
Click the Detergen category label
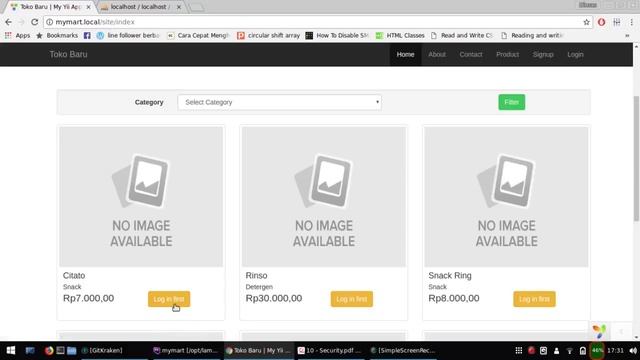click(x=259, y=287)
